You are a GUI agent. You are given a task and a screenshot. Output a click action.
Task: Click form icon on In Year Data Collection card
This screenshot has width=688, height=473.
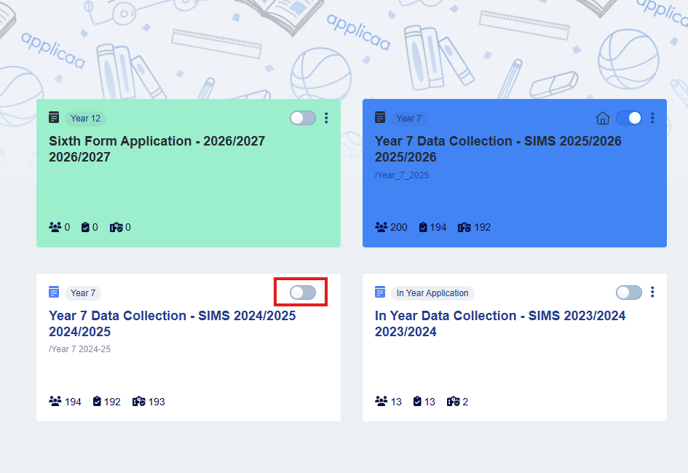coord(380,292)
